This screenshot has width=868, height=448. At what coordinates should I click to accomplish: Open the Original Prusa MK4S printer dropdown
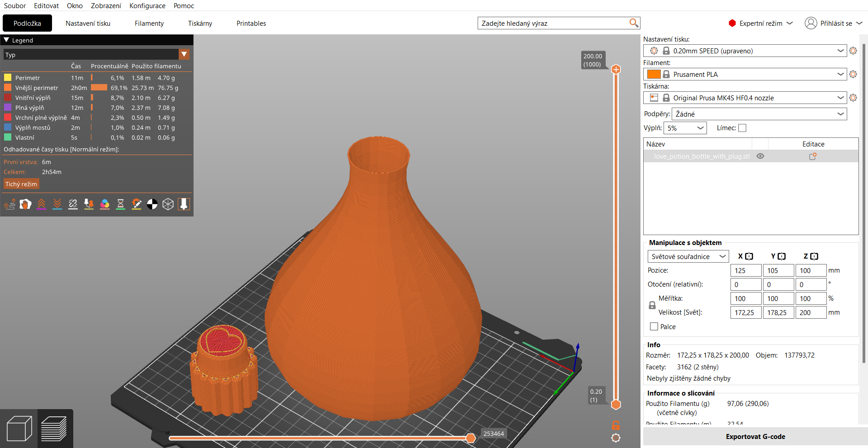tap(745, 98)
